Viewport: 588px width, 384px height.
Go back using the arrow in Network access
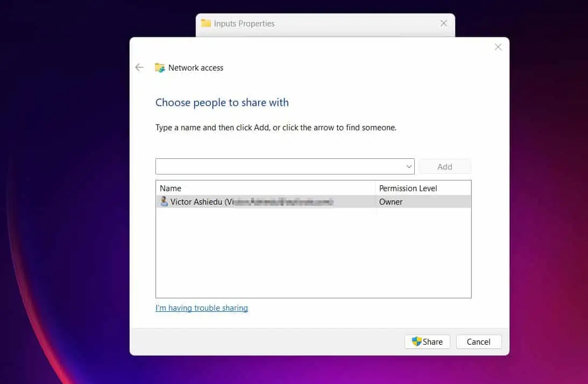(139, 67)
